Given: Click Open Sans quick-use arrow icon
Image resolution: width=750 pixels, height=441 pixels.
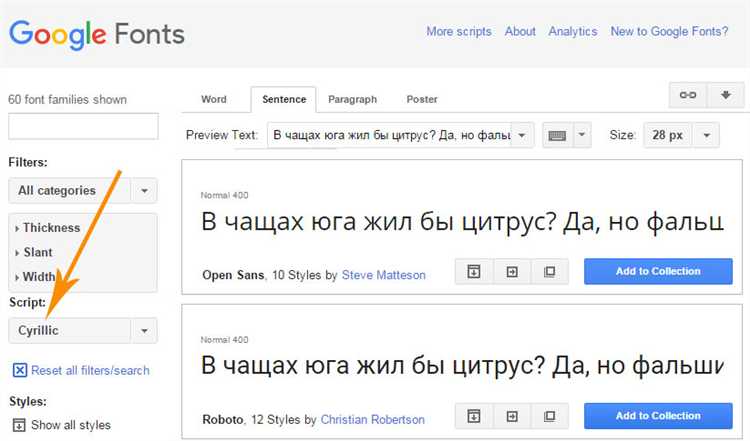Looking at the screenshot, I should [512, 272].
